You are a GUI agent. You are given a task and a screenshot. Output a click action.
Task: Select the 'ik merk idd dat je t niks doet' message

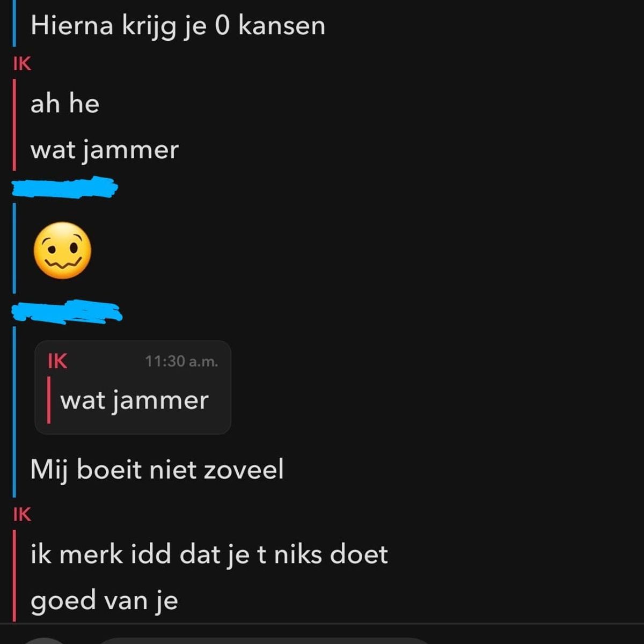209,554
